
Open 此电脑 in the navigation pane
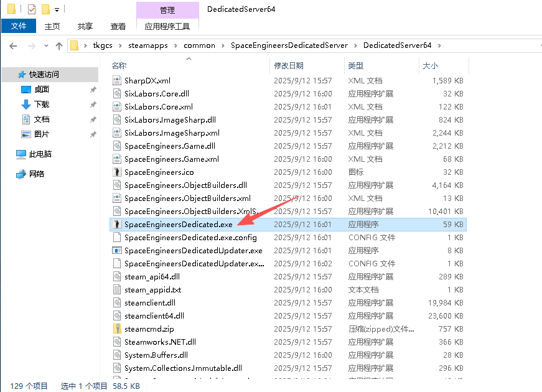40,154
